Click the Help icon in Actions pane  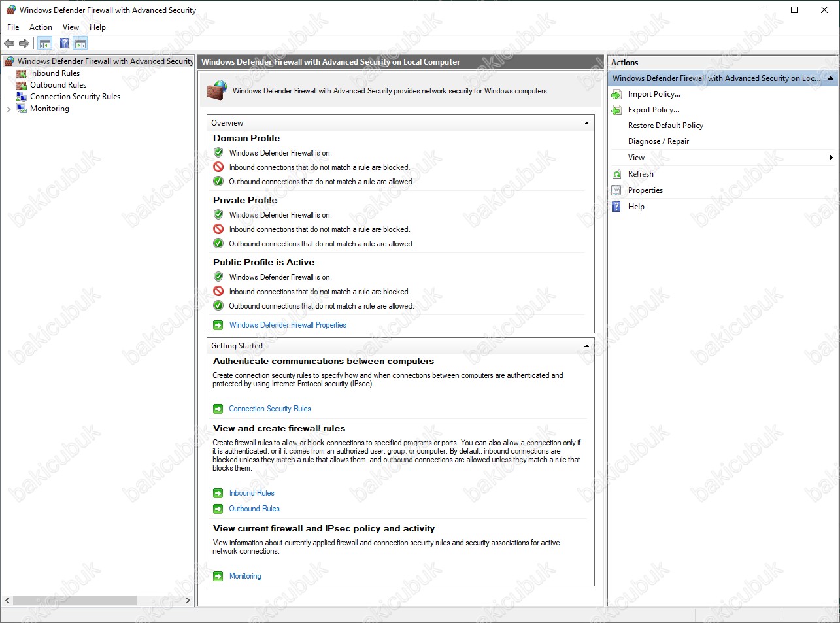pyautogui.click(x=616, y=207)
